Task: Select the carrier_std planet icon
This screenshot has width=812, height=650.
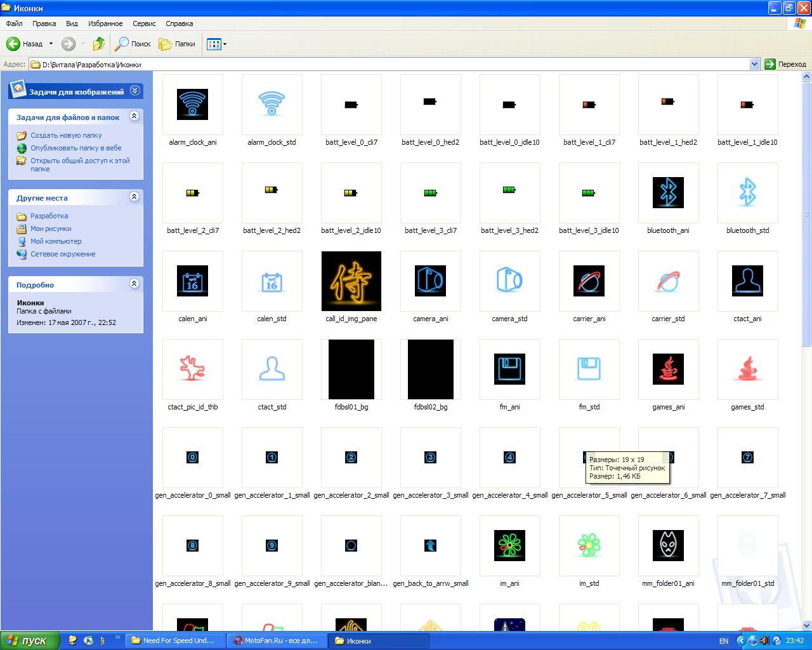Action: coord(669,281)
